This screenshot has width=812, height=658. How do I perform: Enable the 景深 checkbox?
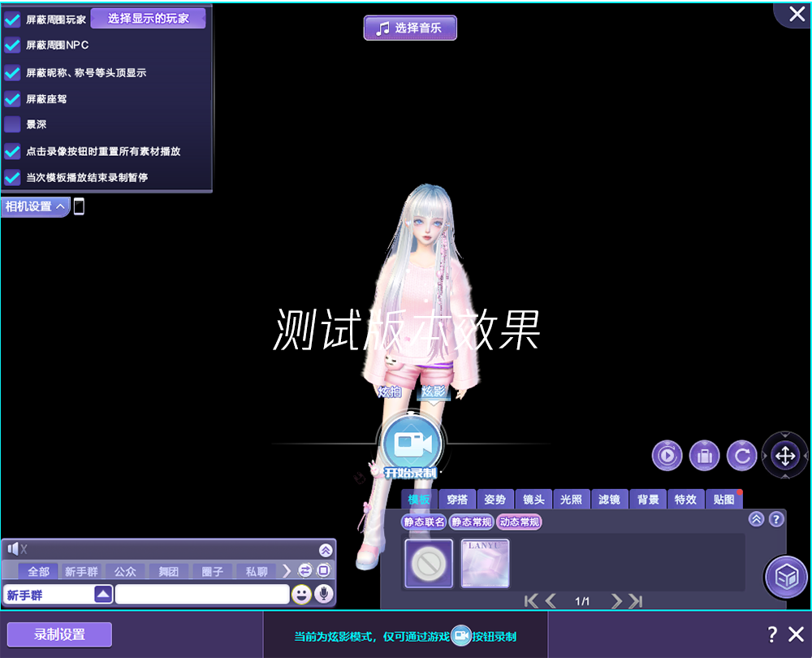(11, 124)
